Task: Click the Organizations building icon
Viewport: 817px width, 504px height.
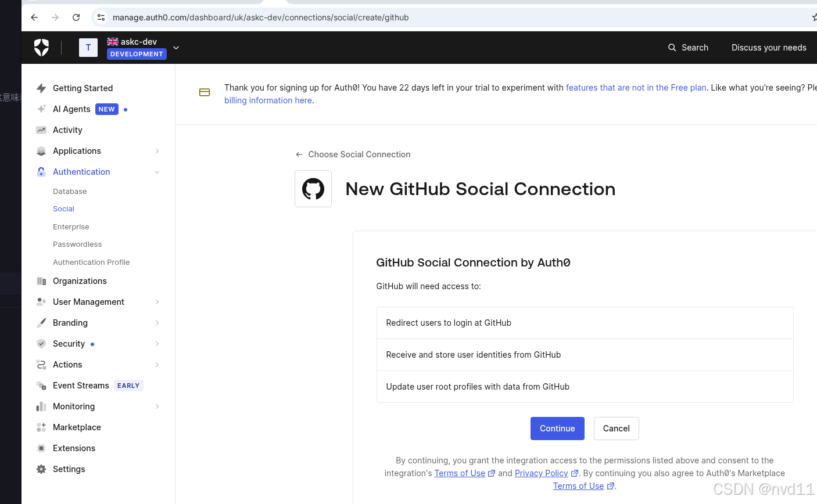Action: (41, 281)
